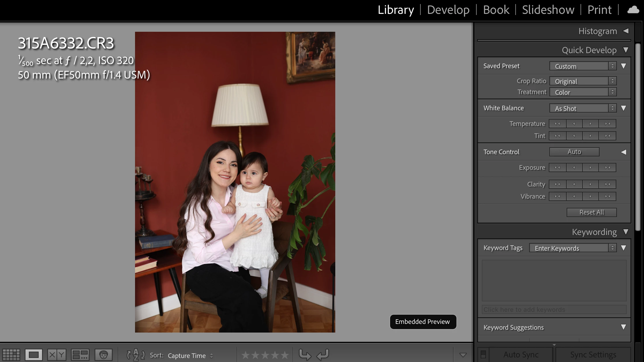This screenshot has height=362, width=644.
Task: Click the cloud sync icon
Action: point(633,10)
